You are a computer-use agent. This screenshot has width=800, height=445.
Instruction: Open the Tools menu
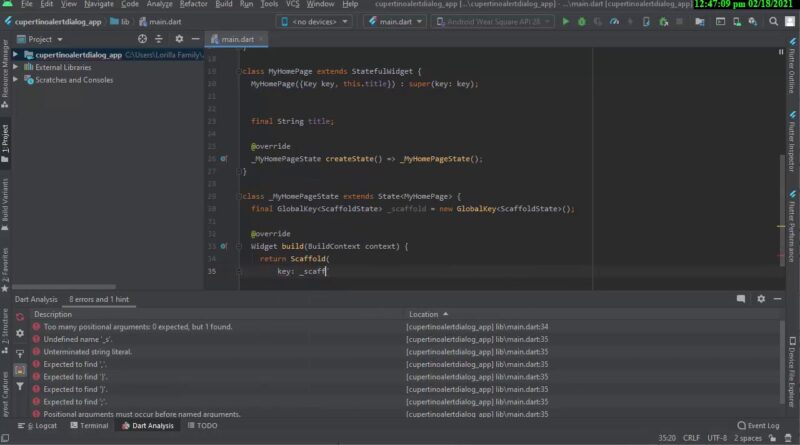pos(269,4)
